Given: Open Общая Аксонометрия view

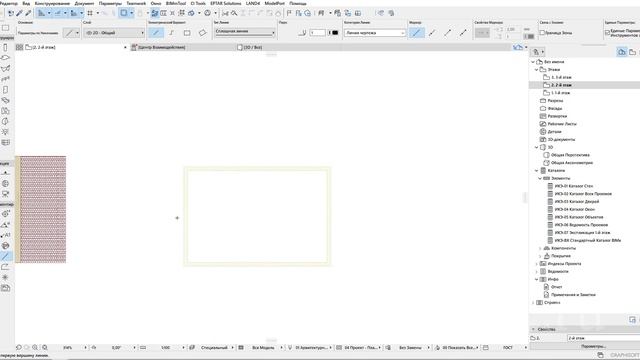Looking at the screenshot, I should pos(571,162).
